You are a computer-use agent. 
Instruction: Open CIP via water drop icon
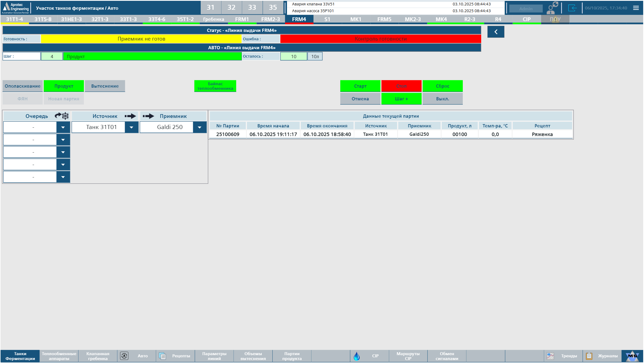click(356, 356)
